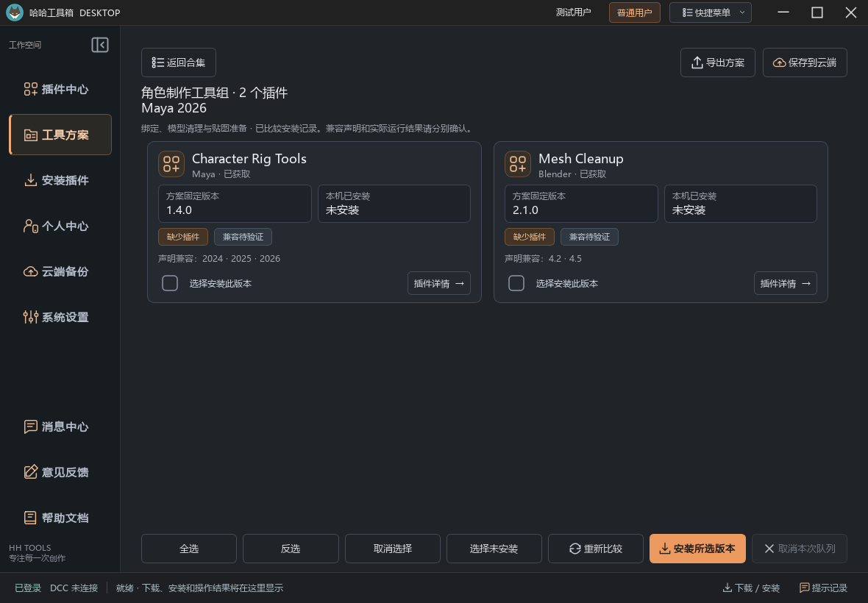This screenshot has width=868, height=603.
Task: Click 声明兼容: 2024 · 2025 · 2026 text
Action: pyautogui.click(x=219, y=258)
